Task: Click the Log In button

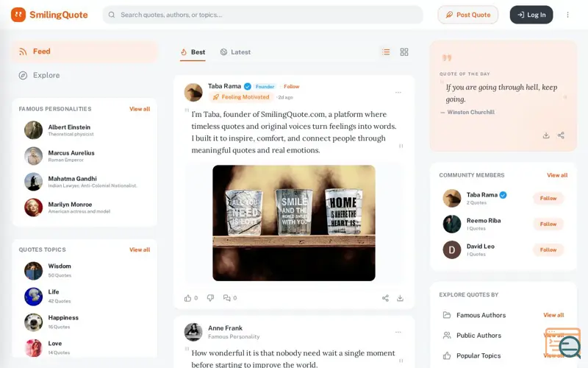Action: pyautogui.click(x=531, y=15)
